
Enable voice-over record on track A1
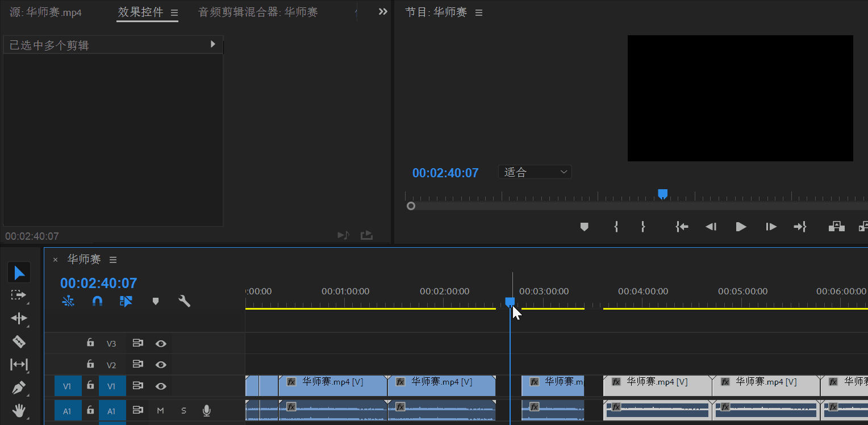(x=207, y=410)
